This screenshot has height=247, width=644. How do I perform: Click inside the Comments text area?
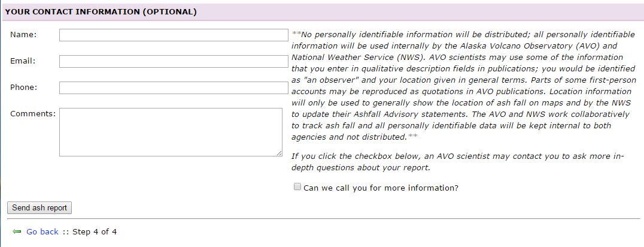click(x=171, y=132)
